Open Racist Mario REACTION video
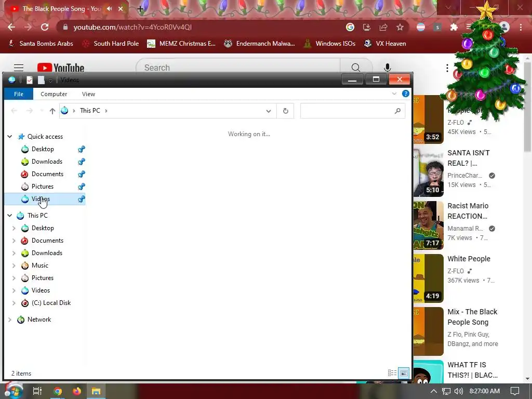Image resolution: width=532 pixels, height=399 pixels. click(468, 211)
